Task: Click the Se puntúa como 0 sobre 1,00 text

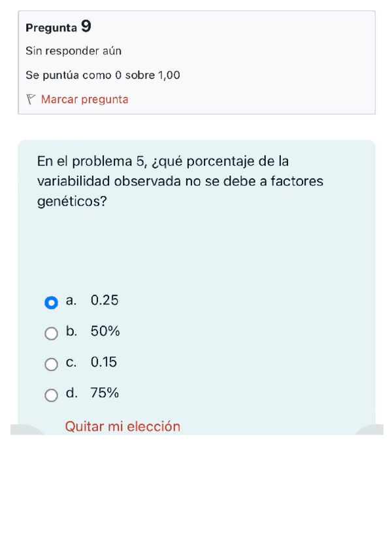Action: click(x=103, y=75)
